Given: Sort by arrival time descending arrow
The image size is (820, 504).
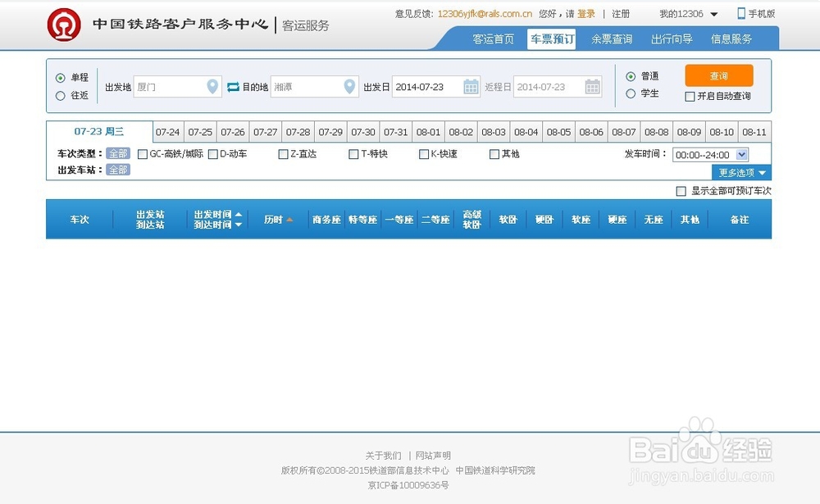Looking at the screenshot, I should click(x=239, y=225).
